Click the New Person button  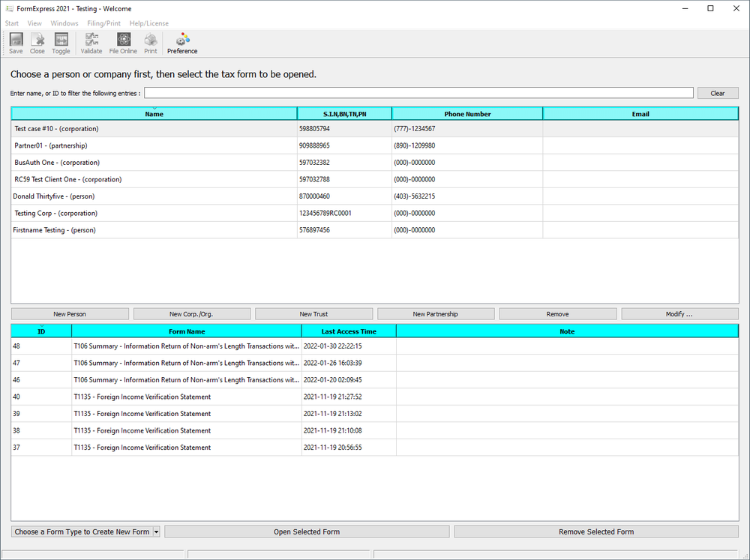(x=70, y=313)
